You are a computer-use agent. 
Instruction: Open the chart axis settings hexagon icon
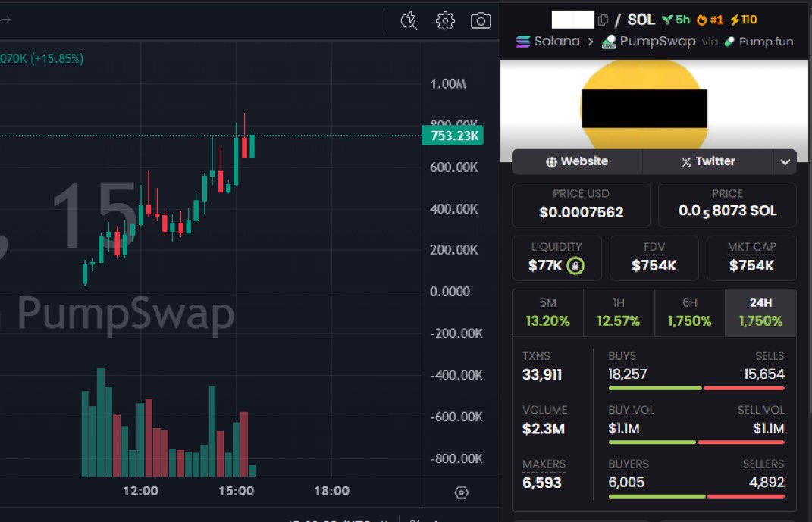point(462,492)
